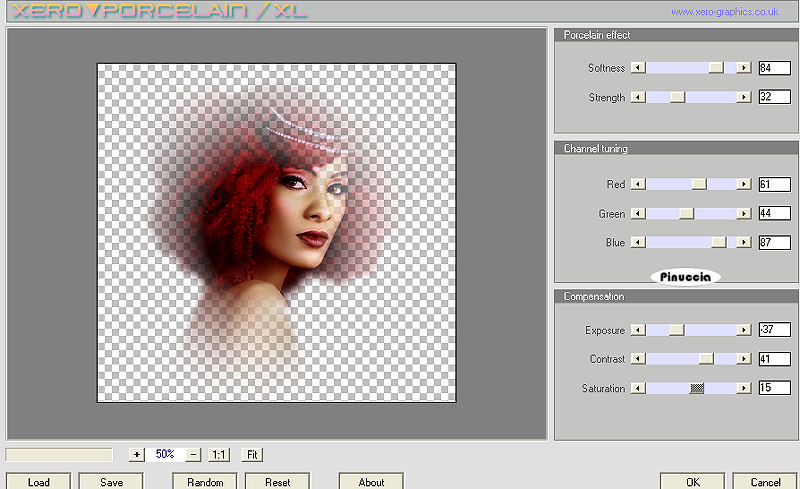This screenshot has height=489, width=800.
Task: Lower Saturation using left arrow
Action: [x=638, y=388]
